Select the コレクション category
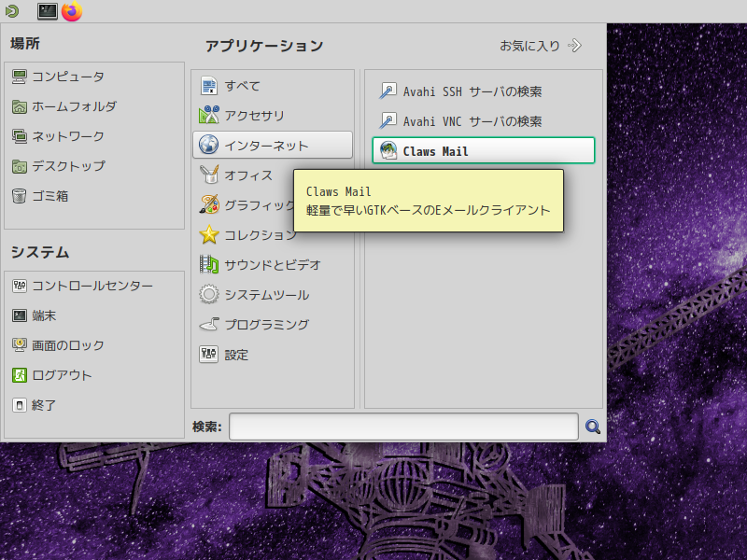Screen dimensions: 747x560 (245, 235)
